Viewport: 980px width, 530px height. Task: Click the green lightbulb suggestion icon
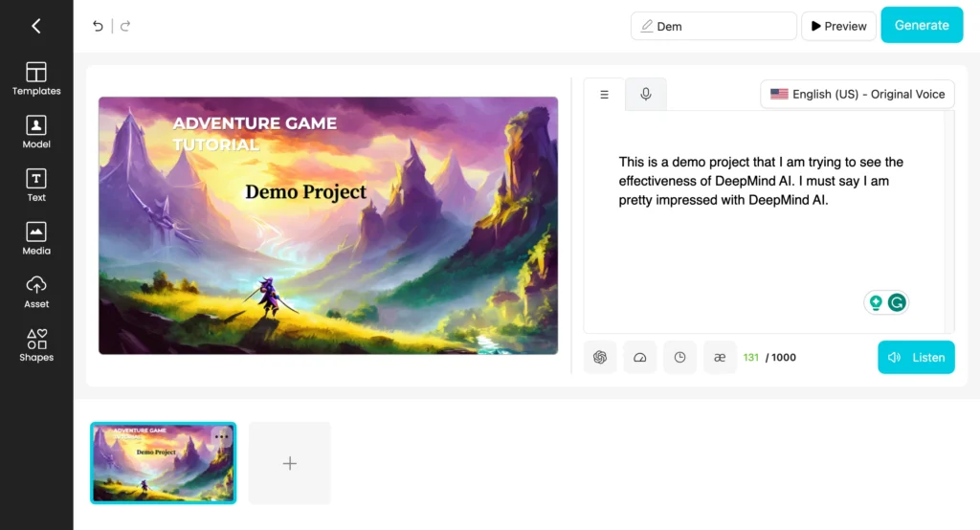[876, 302]
